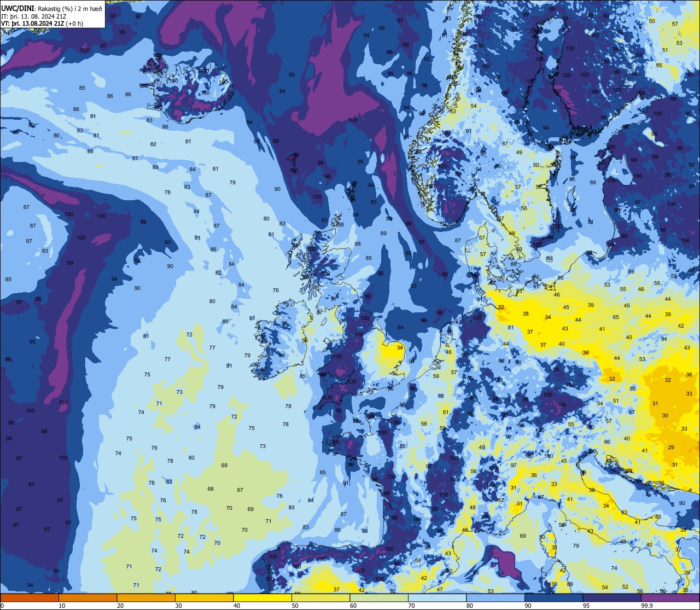Click the IT initial time line in header
This screenshot has width=700, height=610.
pyautogui.click(x=34, y=16)
